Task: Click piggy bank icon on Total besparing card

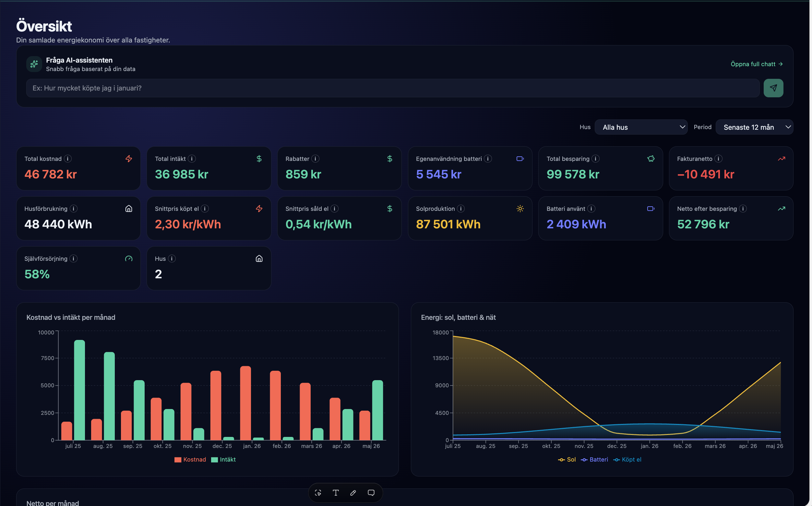Action: 651,159
